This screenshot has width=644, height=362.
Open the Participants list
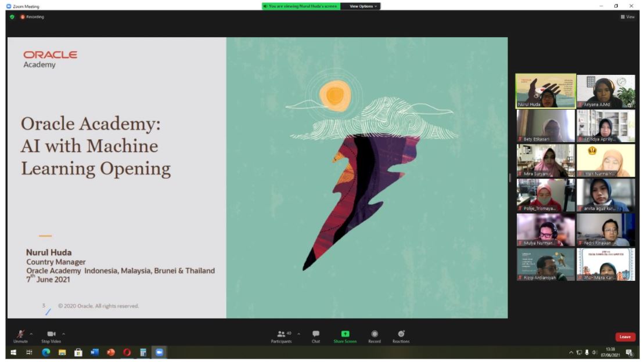click(283, 336)
